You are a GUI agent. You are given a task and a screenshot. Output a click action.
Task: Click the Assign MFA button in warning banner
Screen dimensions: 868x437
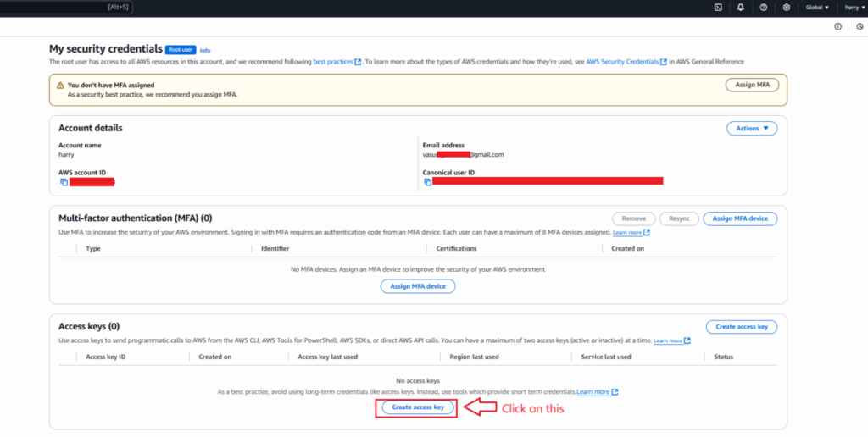[x=752, y=85]
